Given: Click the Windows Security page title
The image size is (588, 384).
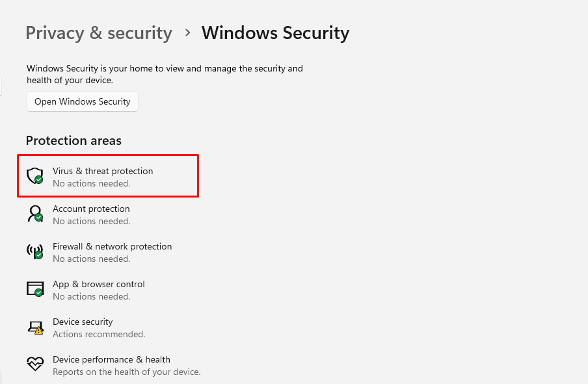Looking at the screenshot, I should [275, 33].
